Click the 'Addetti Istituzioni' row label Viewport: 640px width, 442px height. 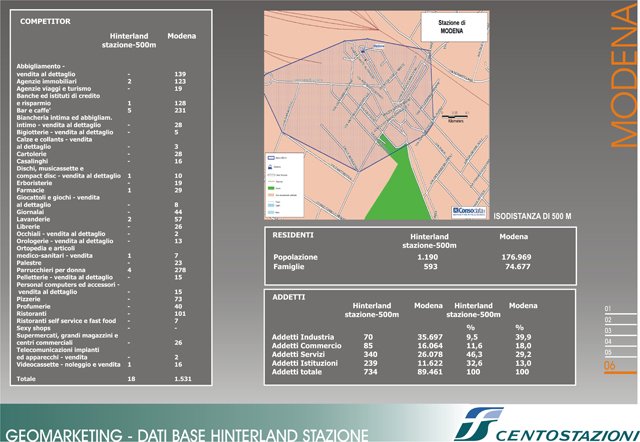pyautogui.click(x=305, y=363)
